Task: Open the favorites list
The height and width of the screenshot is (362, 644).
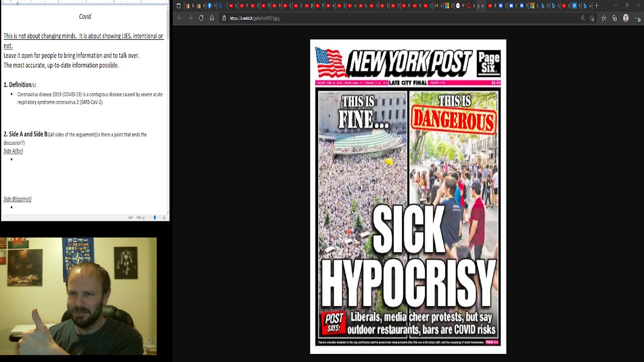Action: pos(604,18)
